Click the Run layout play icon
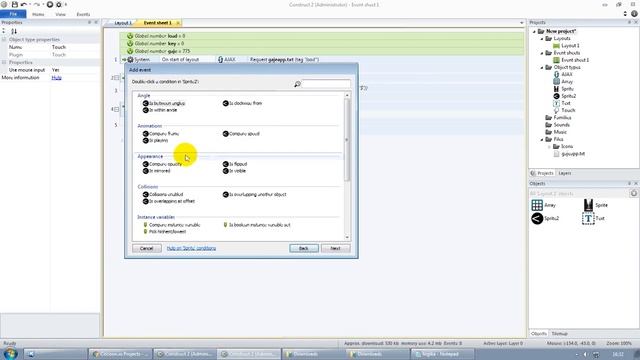640x360 pixels. [x=49, y=4]
